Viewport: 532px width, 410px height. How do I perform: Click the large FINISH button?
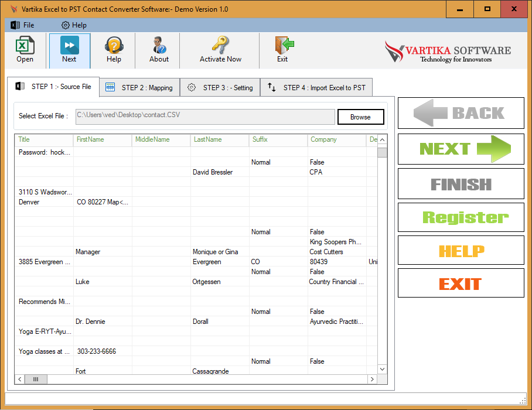tap(461, 184)
